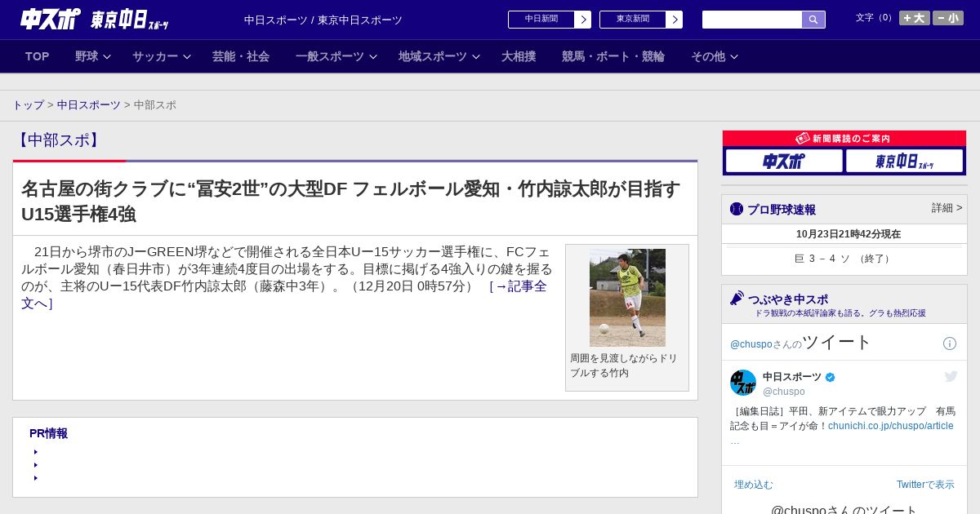Open the Twitter widget info icon
Image resolution: width=980 pixels, height=514 pixels.
[950, 343]
